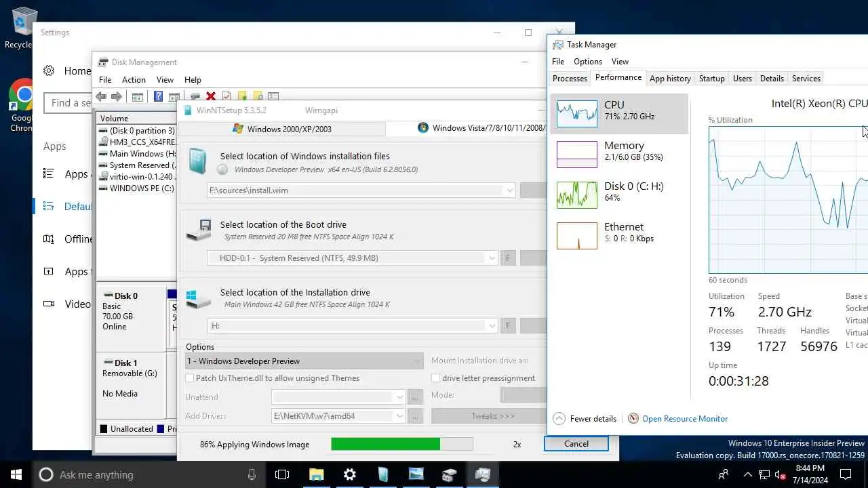Click the show/hide console tree toolbar icon

[138, 96]
